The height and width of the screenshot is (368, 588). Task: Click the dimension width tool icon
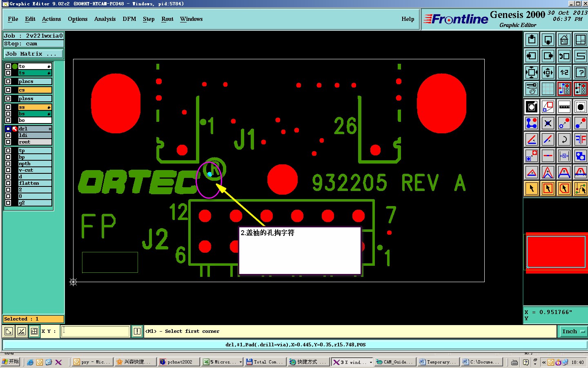pos(564,156)
